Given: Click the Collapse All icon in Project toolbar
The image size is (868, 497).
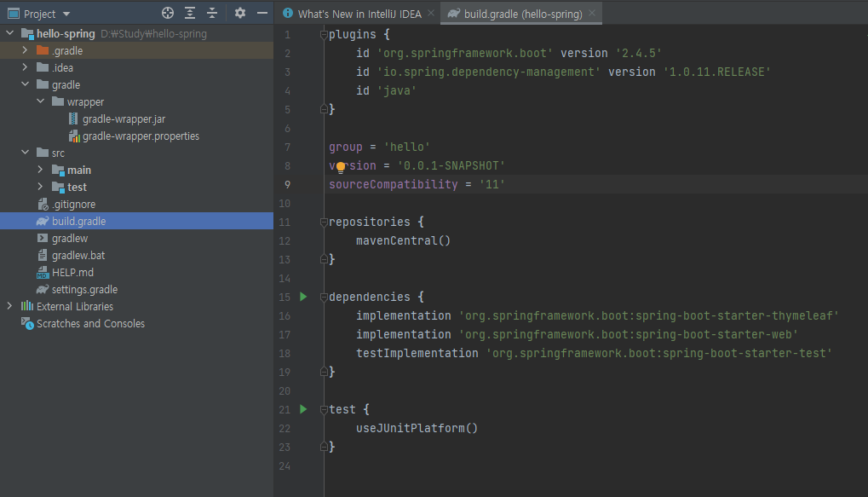Looking at the screenshot, I should [x=212, y=14].
